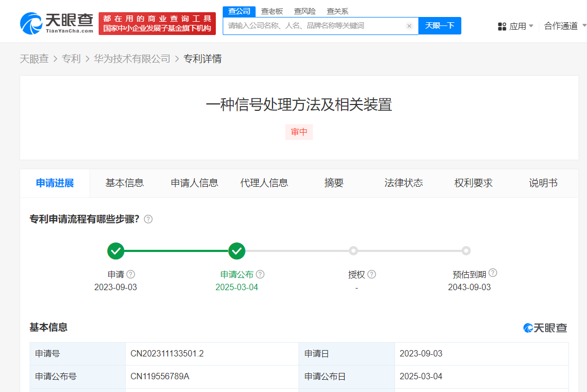Click help icon beside 授权 step
This screenshot has width=587, height=392.
click(x=371, y=274)
